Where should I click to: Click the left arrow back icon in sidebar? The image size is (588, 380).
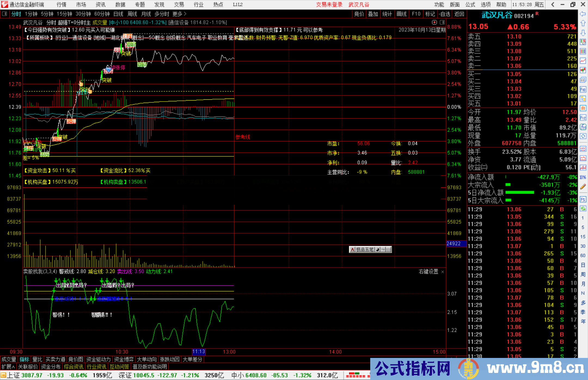tap(583, 14)
